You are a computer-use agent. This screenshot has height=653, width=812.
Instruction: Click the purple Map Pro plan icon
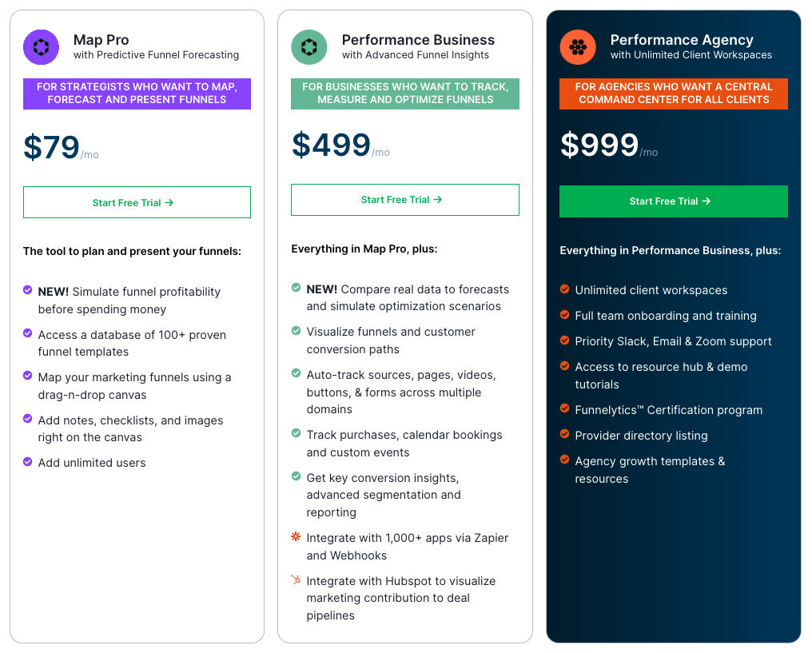click(x=41, y=47)
